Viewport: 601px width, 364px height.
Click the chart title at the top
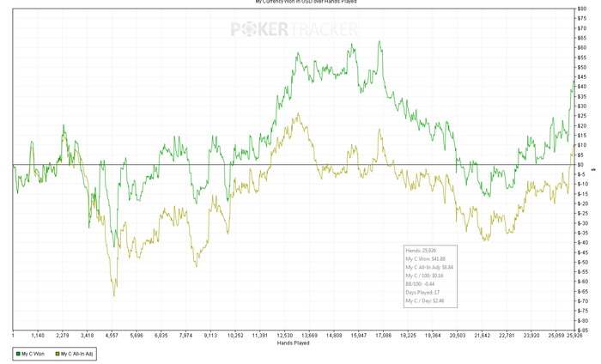tap(306, 2)
